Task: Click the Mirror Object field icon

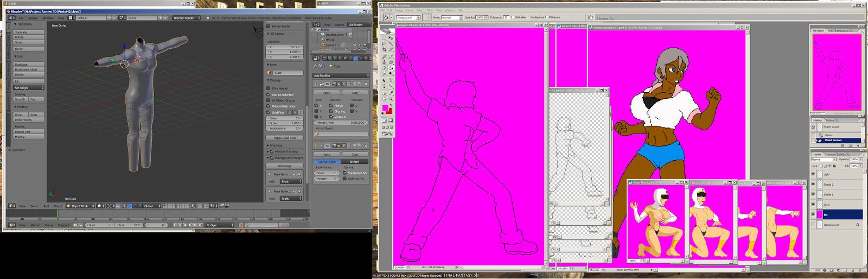Action: (x=317, y=134)
